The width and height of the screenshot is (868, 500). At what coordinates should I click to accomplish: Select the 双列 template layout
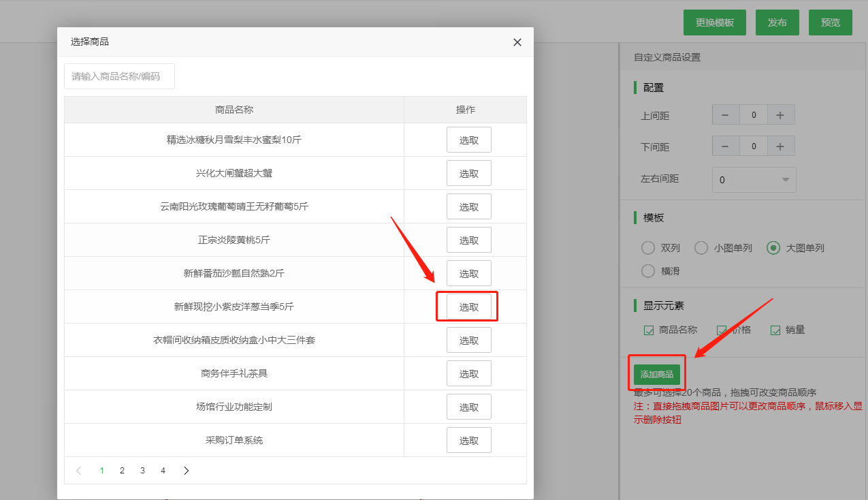pyautogui.click(x=647, y=248)
